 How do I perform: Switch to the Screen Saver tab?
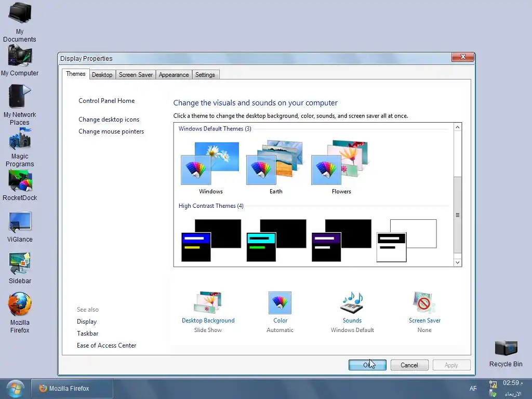[136, 75]
